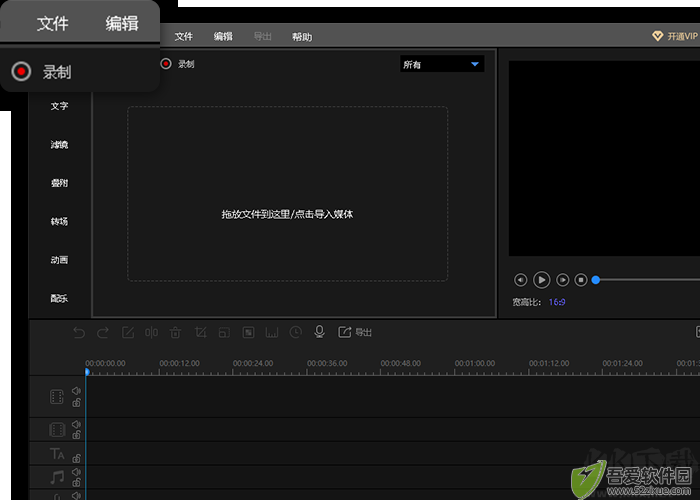Click timeline ruler at 00:00:24.00

pos(253,364)
